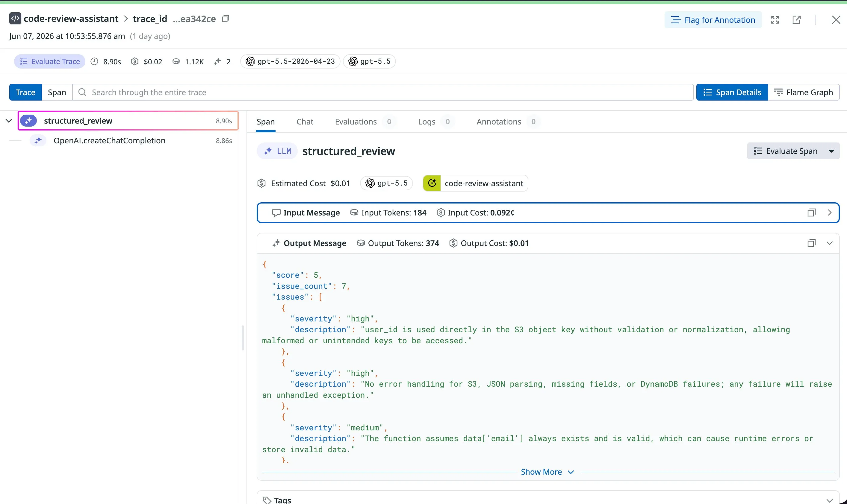Click the code-review-assistant breadcrumb link
The height and width of the screenshot is (504, 847).
pyautogui.click(x=71, y=19)
